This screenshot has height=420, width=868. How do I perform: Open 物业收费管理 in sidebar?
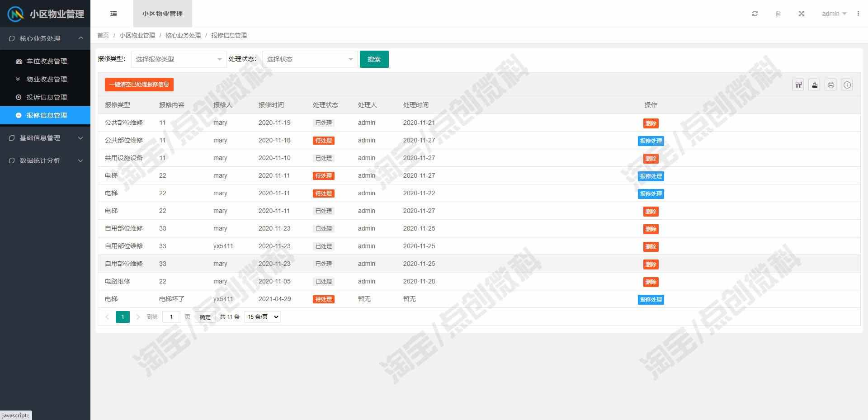[45, 79]
